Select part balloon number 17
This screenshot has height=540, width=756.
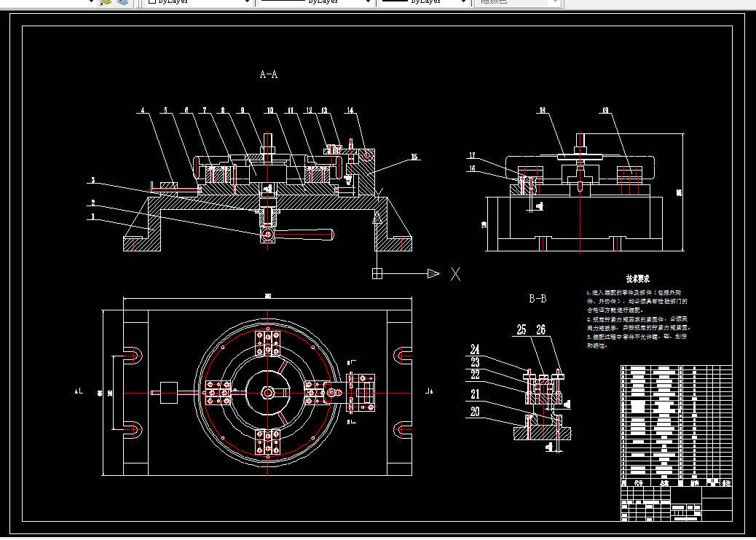[x=472, y=155]
